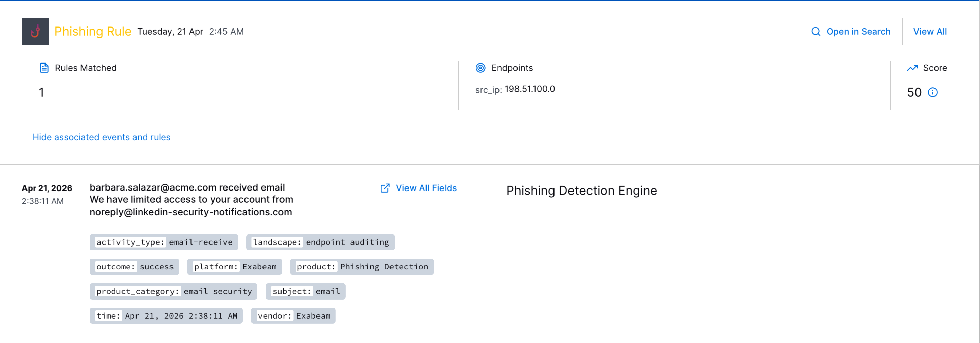The height and width of the screenshot is (343, 980).
Task: Select the vendor: Exabeam tag
Action: 293,316
